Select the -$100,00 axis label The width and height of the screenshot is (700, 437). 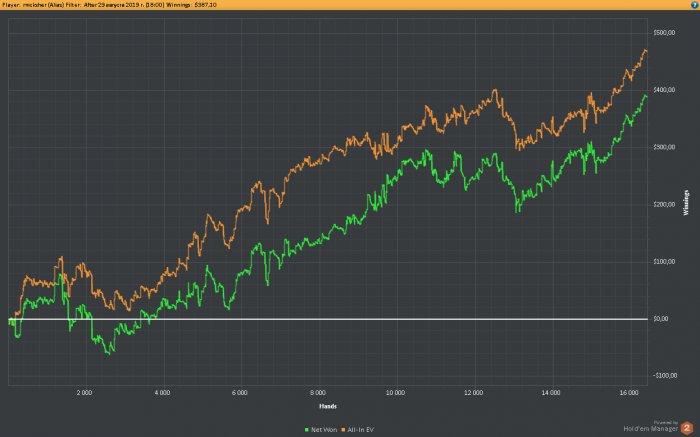click(665, 375)
